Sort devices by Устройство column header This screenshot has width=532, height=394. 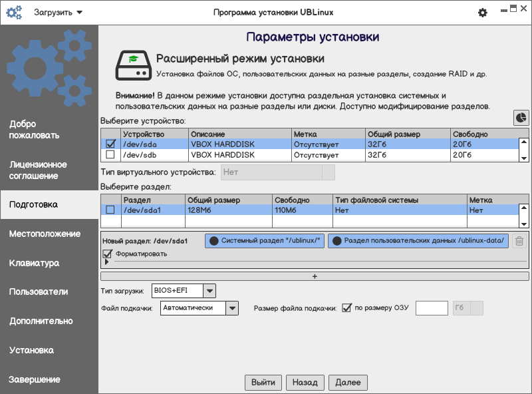(154, 134)
